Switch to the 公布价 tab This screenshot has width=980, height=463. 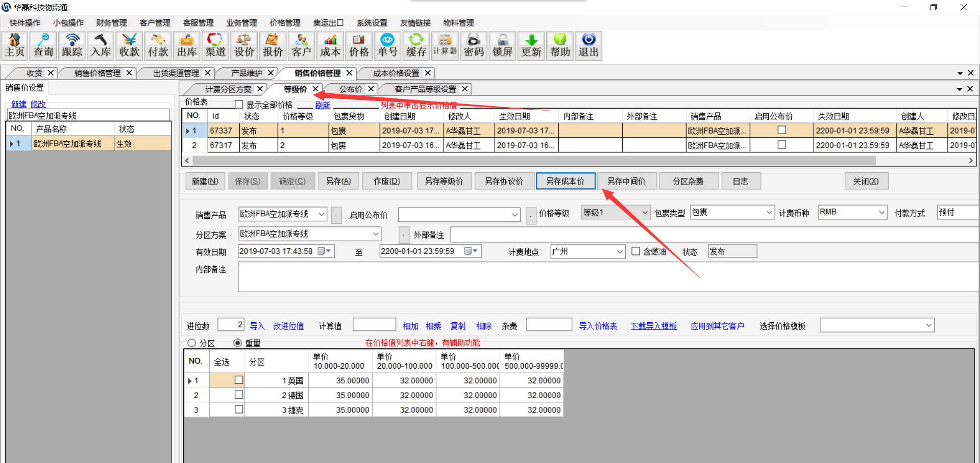(x=351, y=89)
